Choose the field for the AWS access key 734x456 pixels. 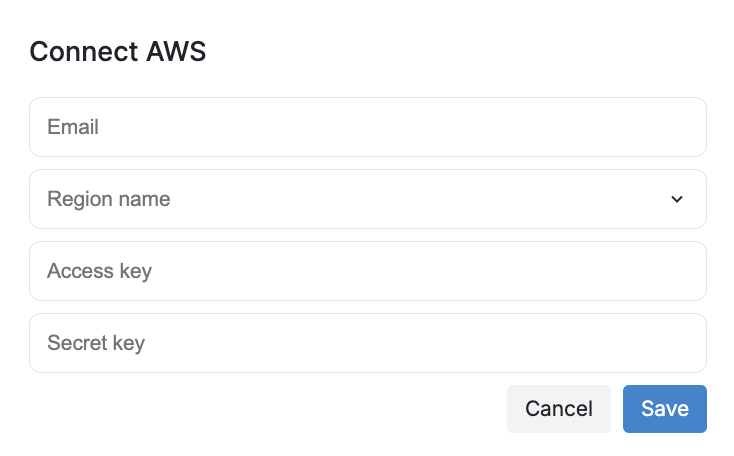pos(367,271)
